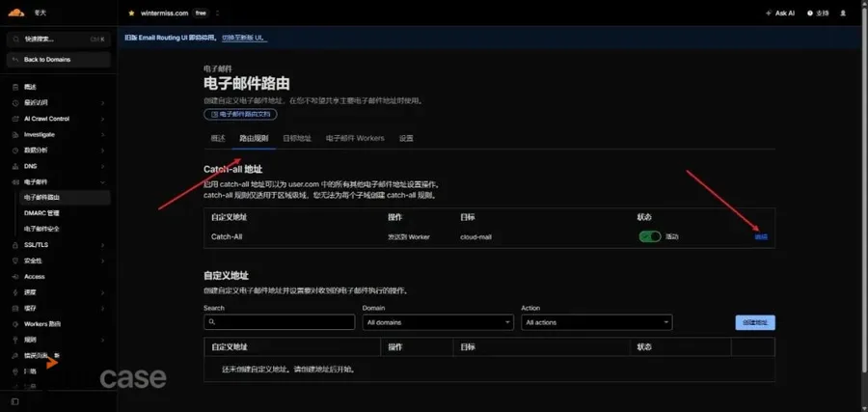Open the Ask AI assistant

pyautogui.click(x=780, y=13)
